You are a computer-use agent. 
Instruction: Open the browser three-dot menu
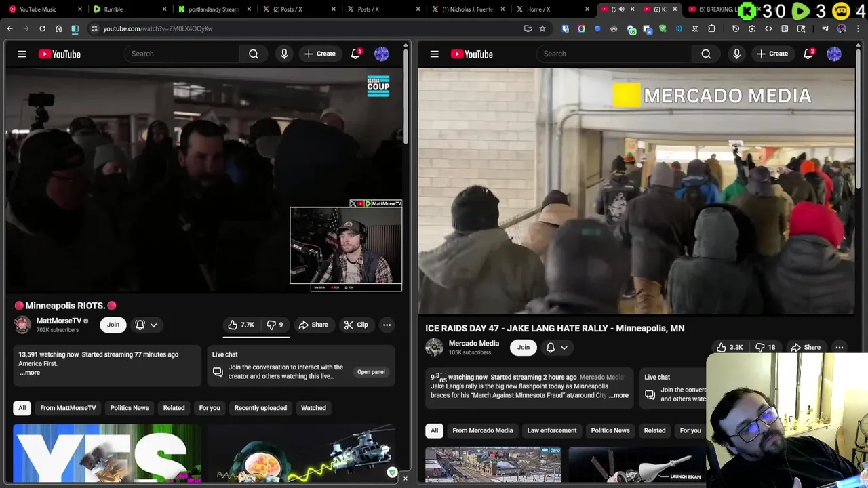tap(857, 28)
